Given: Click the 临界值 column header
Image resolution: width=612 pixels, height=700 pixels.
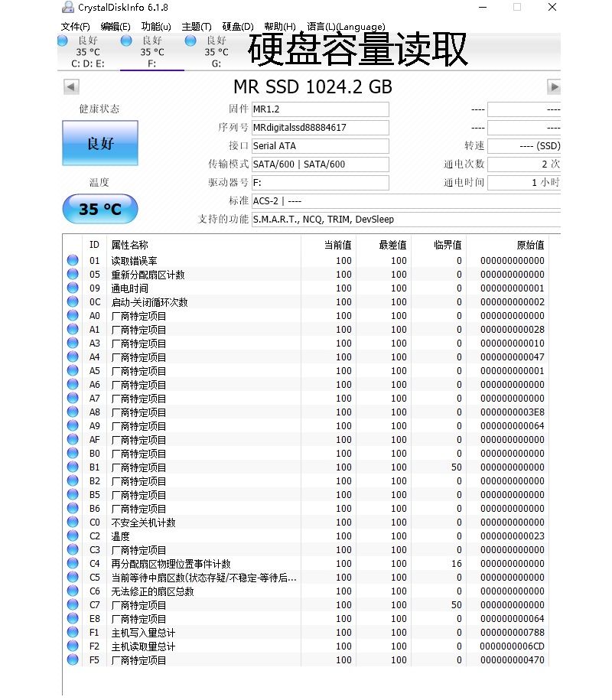Looking at the screenshot, I should pos(438,245).
